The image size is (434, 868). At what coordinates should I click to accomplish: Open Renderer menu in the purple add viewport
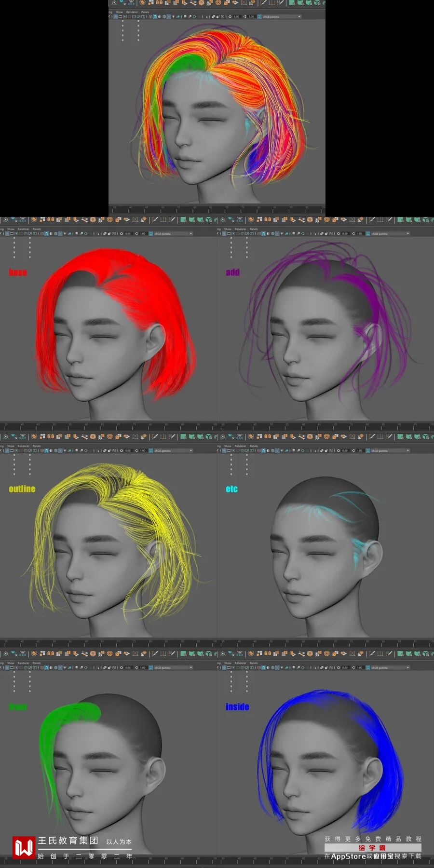pos(241,229)
